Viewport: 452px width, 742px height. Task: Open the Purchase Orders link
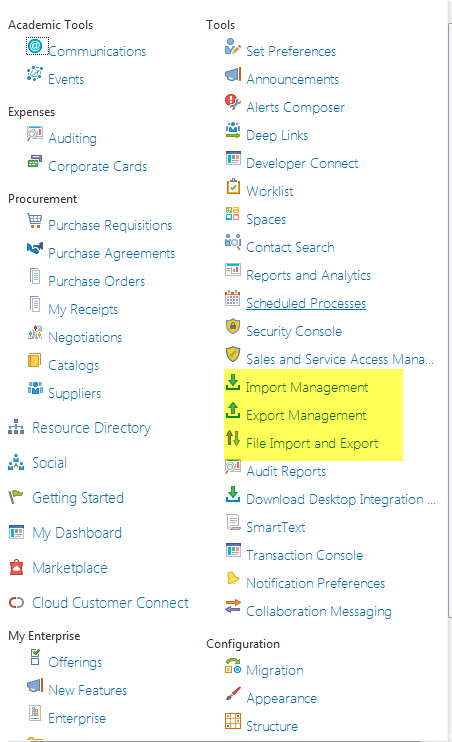(97, 281)
